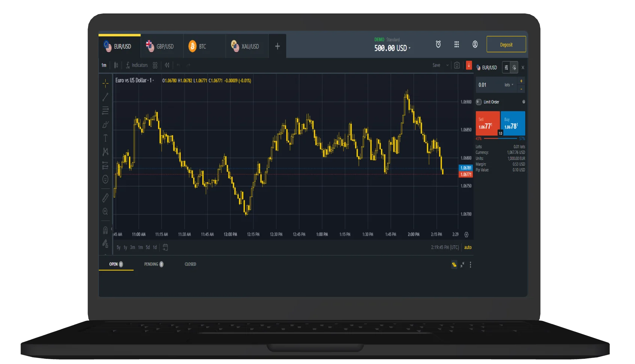Select the 1m date range at chart bottom
635x364 pixels.
tap(140, 248)
